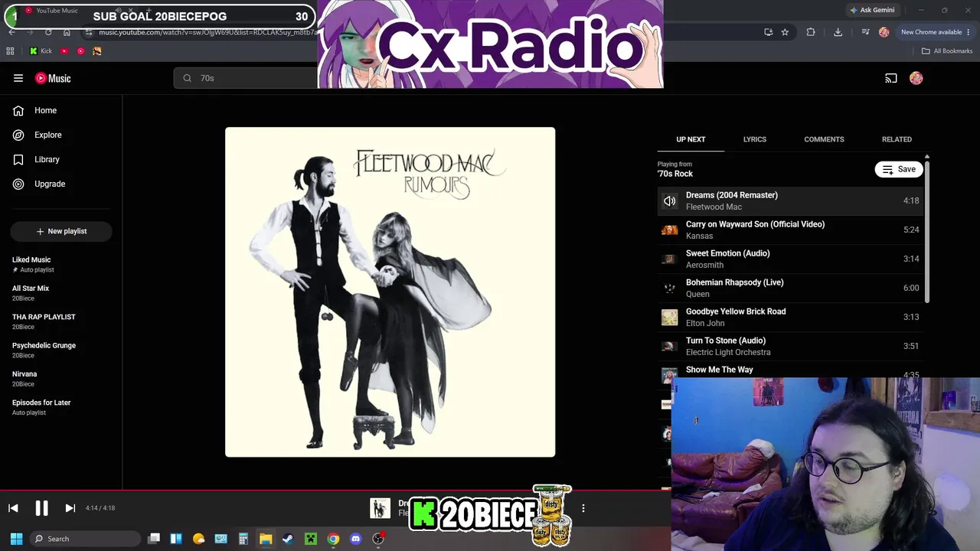The height and width of the screenshot is (551, 980).
Task: Switch to the Lyrics tab
Action: tap(754, 139)
